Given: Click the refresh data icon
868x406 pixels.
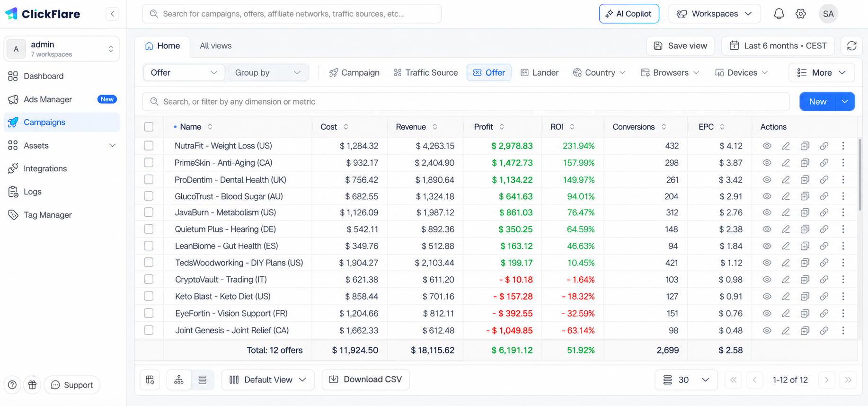Looking at the screenshot, I should (x=851, y=45).
